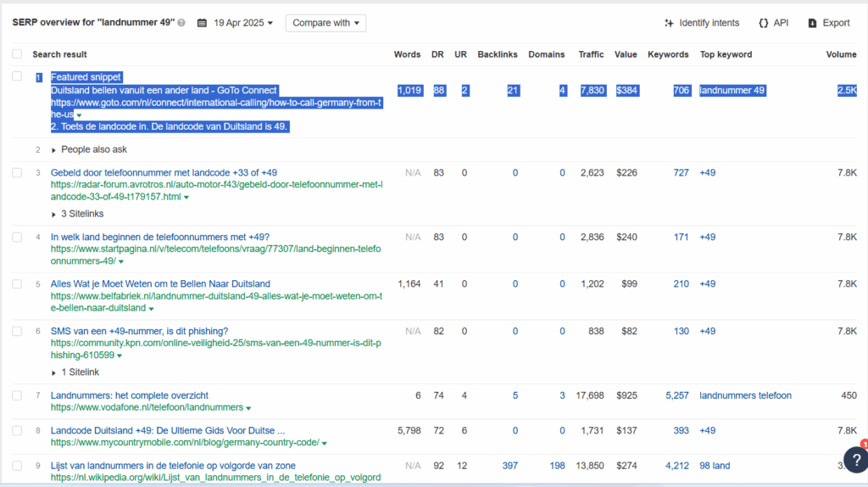Check the box for In welk land beginnen result
Image resolution: width=868 pixels, height=487 pixels.
click(17, 237)
